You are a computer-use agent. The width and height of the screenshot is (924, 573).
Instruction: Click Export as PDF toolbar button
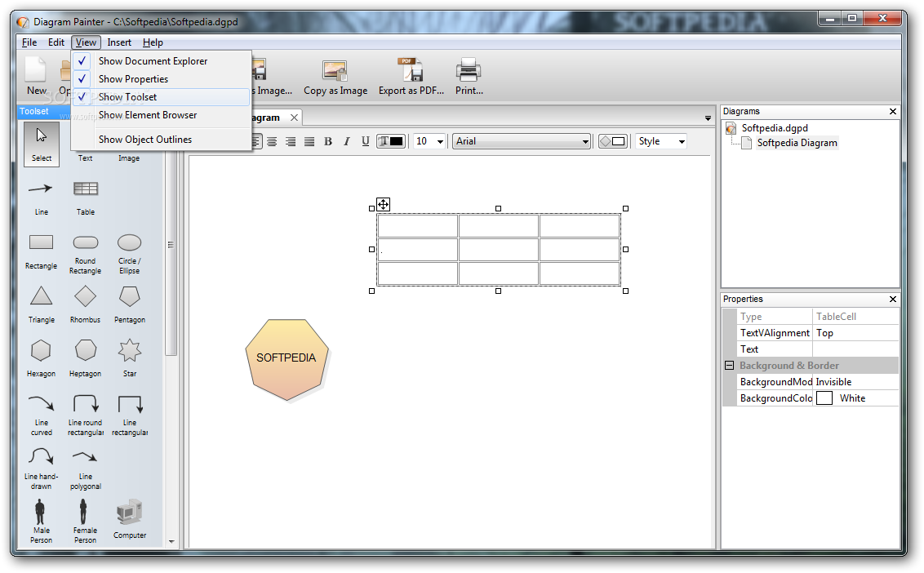(x=411, y=78)
